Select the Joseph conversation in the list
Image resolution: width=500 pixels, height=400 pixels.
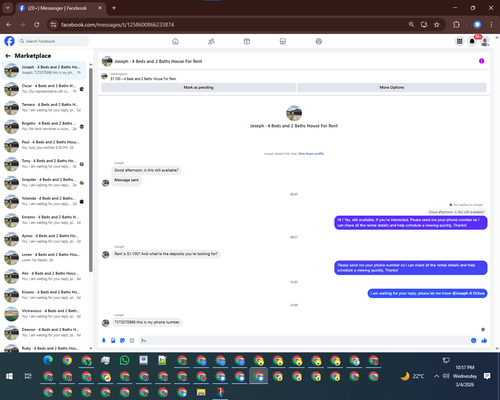(44, 70)
